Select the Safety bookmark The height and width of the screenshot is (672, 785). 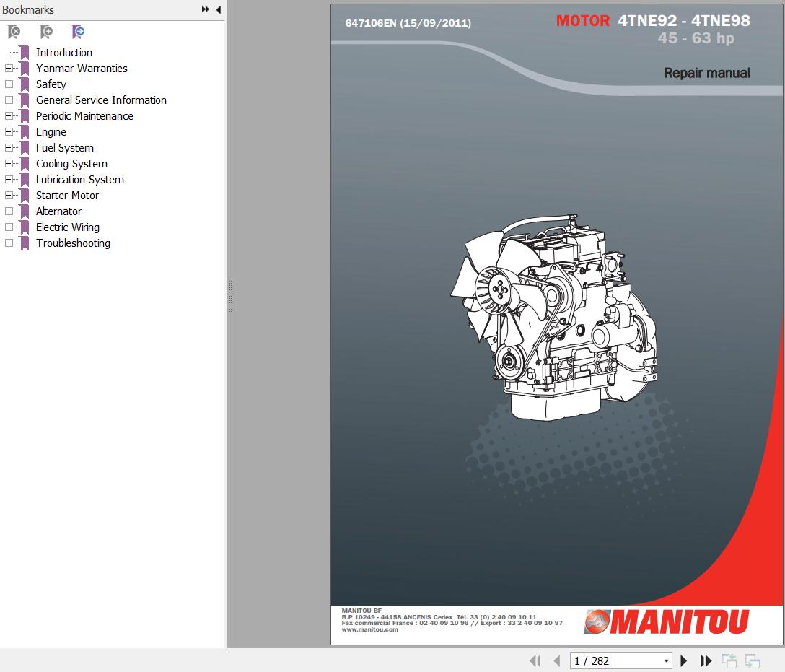click(51, 84)
